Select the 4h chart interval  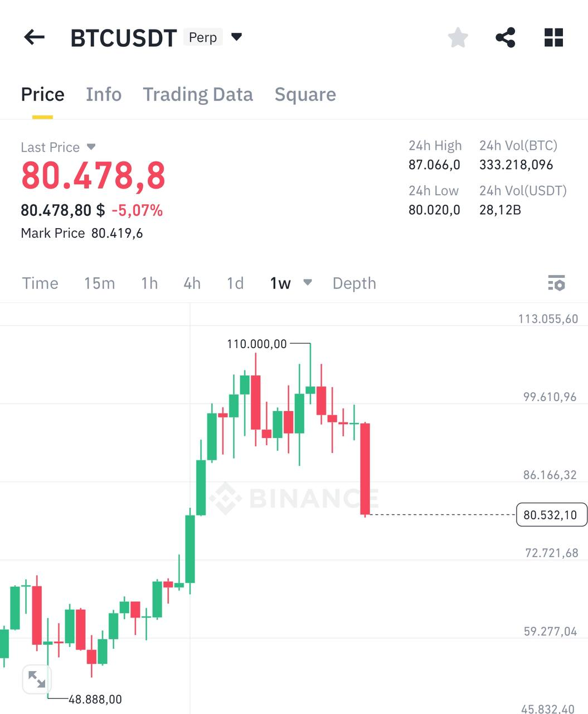(x=192, y=283)
